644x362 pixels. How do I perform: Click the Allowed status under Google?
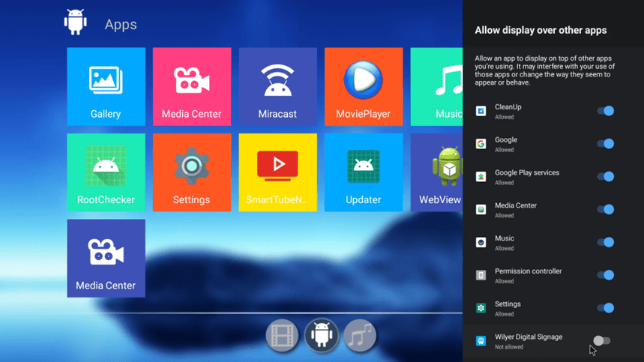[x=505, y=150]
